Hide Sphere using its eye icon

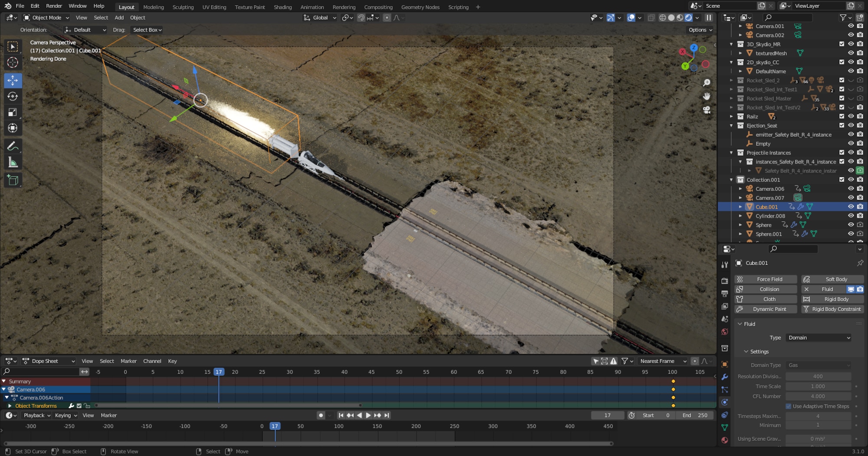(851, 225)
